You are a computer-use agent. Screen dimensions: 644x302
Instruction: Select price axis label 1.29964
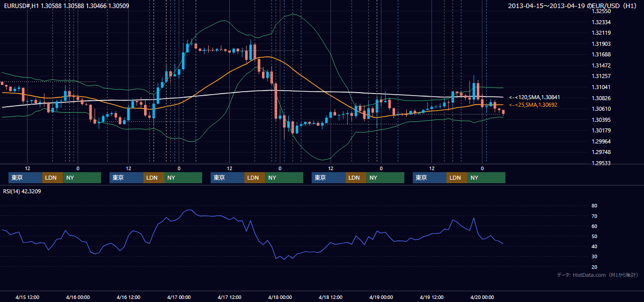click(x=601, y=141)
